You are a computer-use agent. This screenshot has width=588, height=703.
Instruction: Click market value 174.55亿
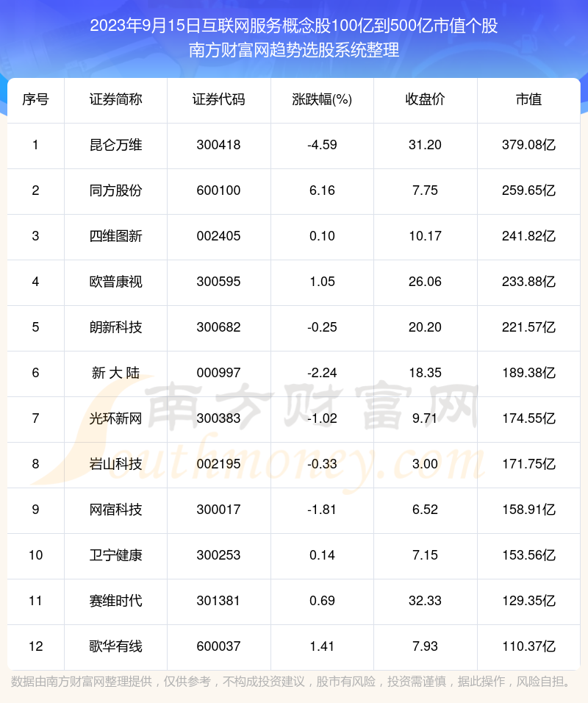pos(529,418)
